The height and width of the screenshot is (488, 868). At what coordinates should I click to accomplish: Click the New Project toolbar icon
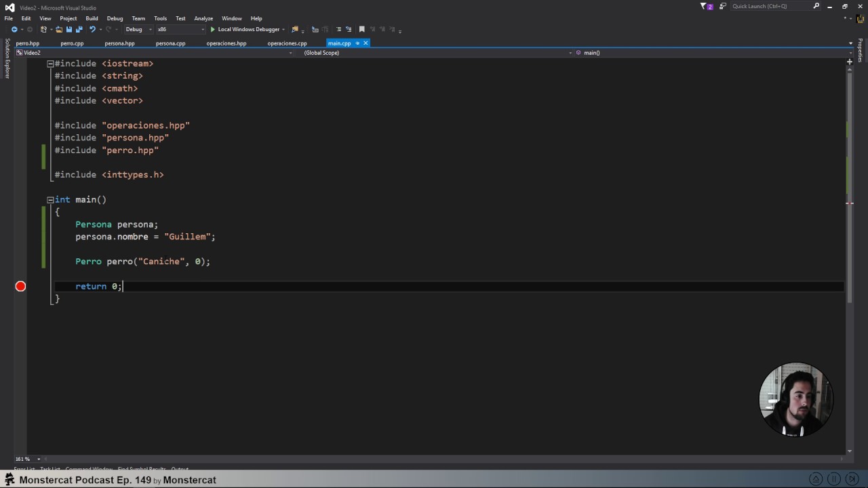click(43, 29)
